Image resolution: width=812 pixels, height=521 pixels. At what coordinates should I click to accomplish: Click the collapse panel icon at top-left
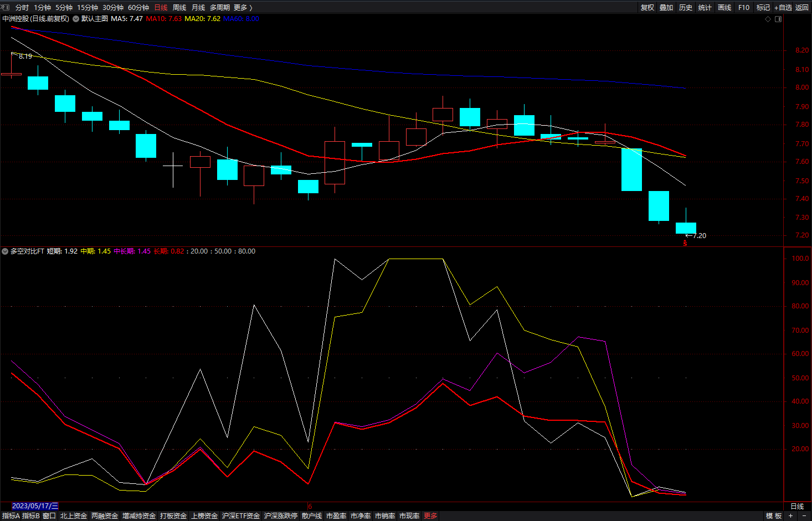[x=6, y=7]
